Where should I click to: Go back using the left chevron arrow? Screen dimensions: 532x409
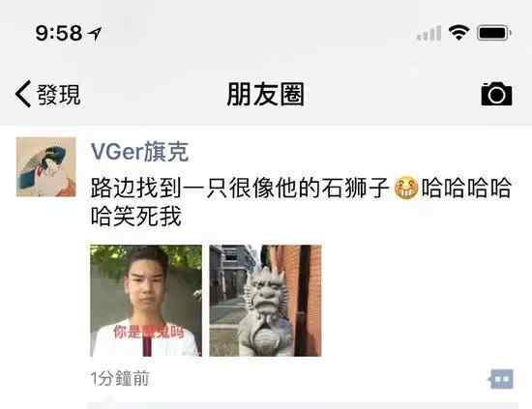click(x=23, y=94)
